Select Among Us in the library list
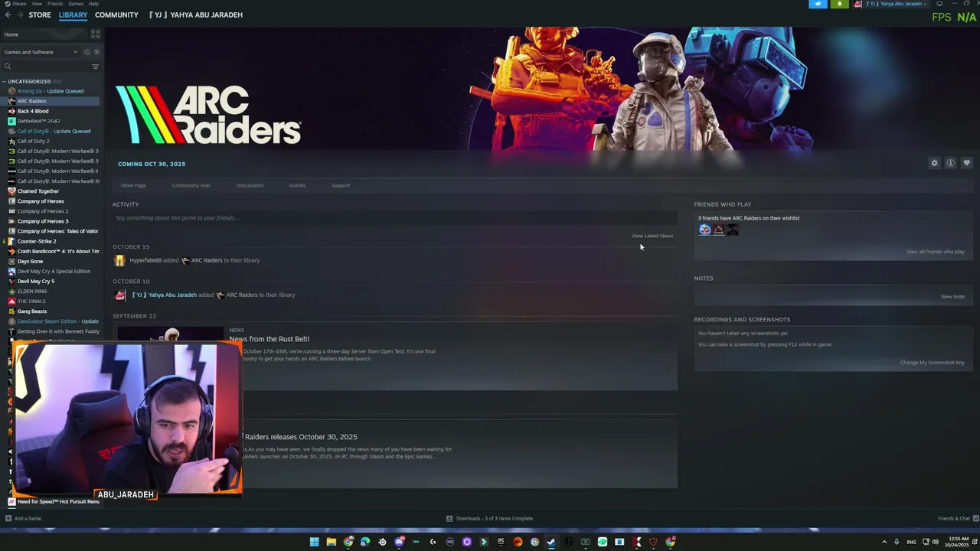Viewport: 980px width, 551px height. click(51, 91)
